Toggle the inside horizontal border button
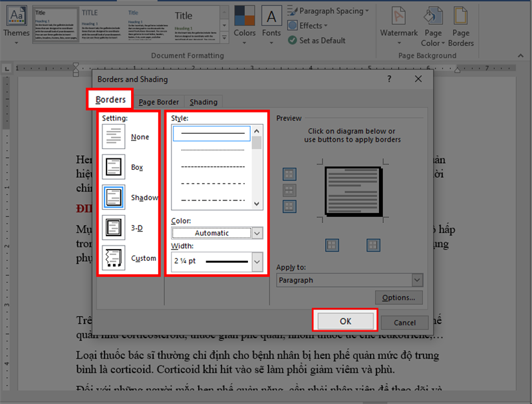 (289, 190)
